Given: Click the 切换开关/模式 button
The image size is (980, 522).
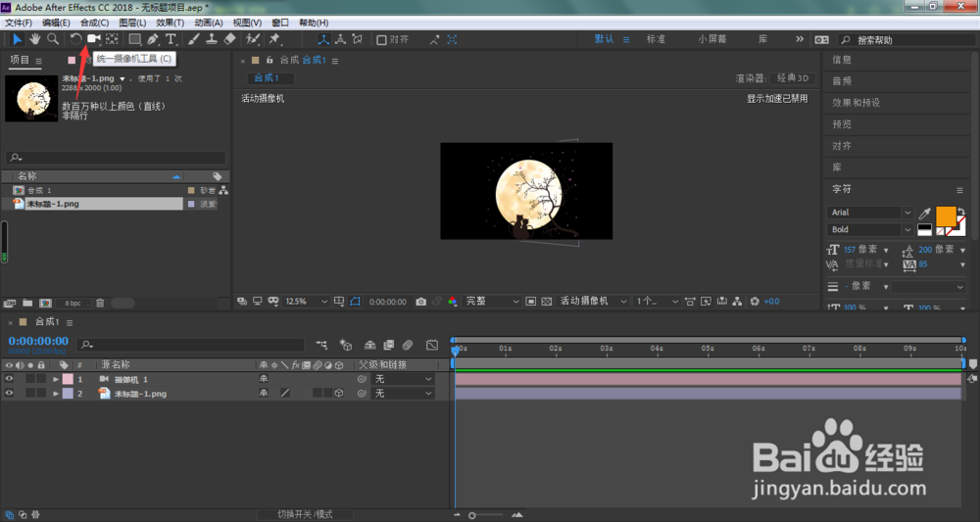Looking at the screenshot, I should tap(305, 515).
